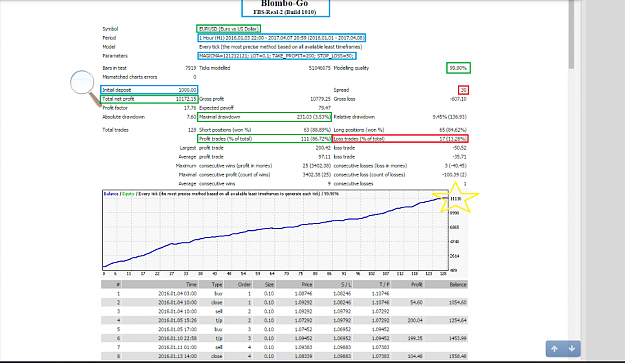625x363 pixels.
Task: Click the 'Maximal drawdown' label
Action: pyautogui.click(x=219, y=117)
